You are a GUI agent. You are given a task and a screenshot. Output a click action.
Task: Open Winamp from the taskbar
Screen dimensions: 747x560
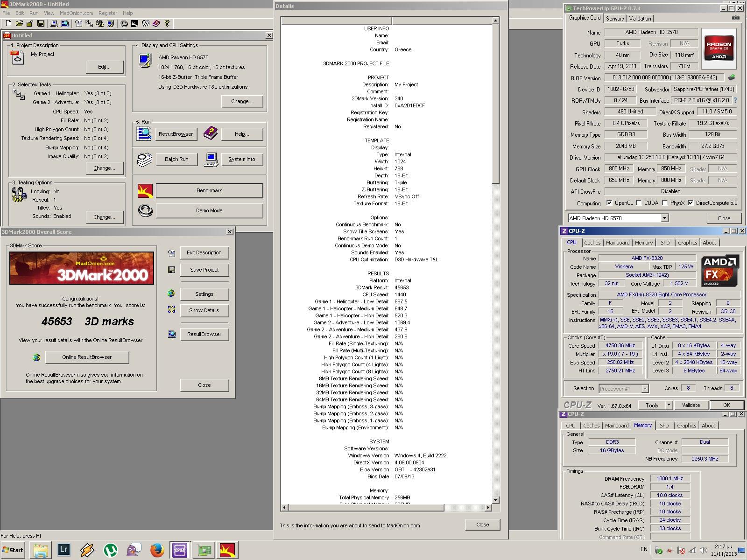[x=87, y=550]
